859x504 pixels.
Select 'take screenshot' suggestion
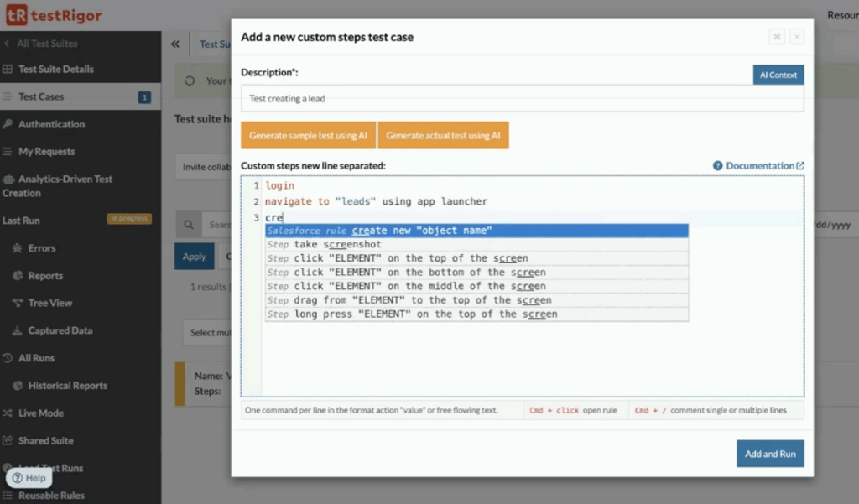pos(476,244)
